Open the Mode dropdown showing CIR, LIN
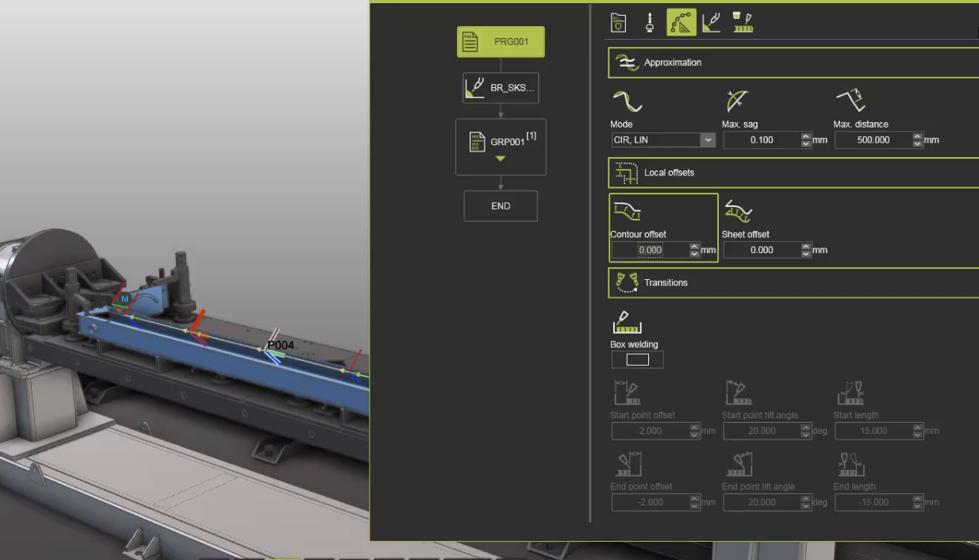The width and height of the screenshot is (979, 560). pos(662,140)
